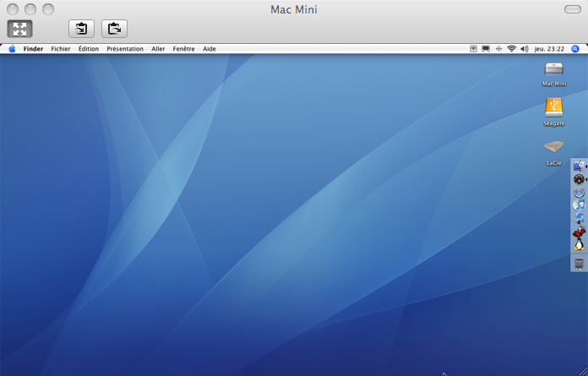This screenshot has width=588, height=376.
Task: Open the Finder menu
Action: (x=33, y=49)
